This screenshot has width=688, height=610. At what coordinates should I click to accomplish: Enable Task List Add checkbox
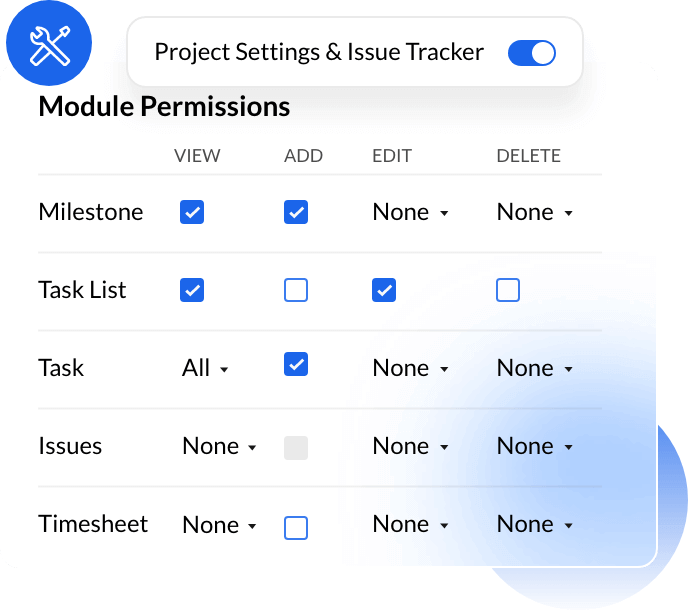(x=296, y=290)
